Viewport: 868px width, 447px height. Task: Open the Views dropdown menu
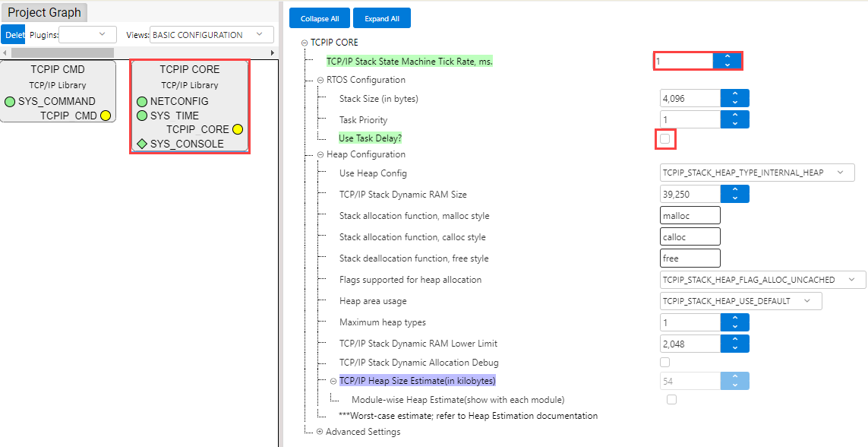click(211, 35)
